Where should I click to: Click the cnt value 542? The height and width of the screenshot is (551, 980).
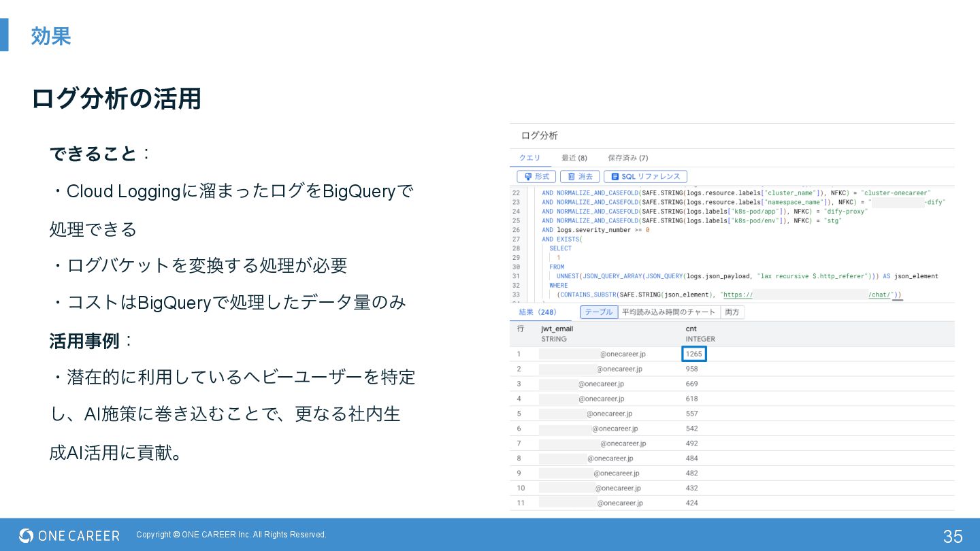[691, 429]
